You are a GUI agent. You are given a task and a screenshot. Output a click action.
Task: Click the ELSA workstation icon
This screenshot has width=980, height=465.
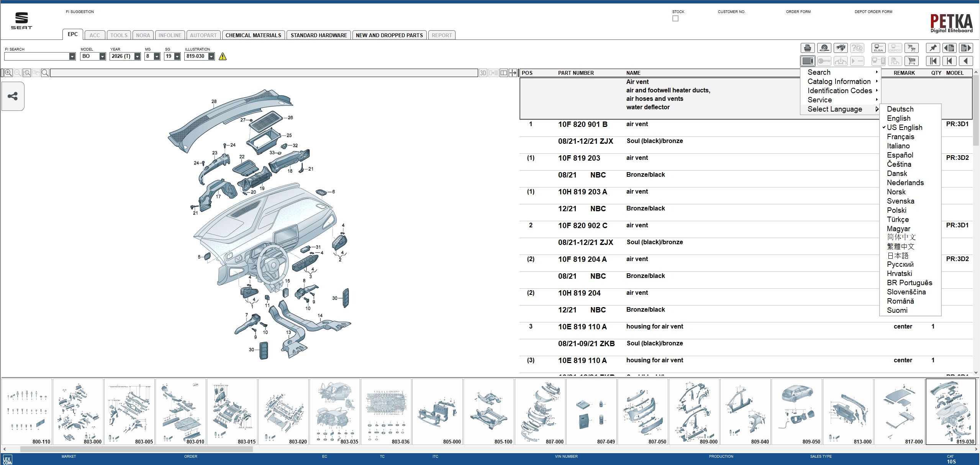pos(878,48)
